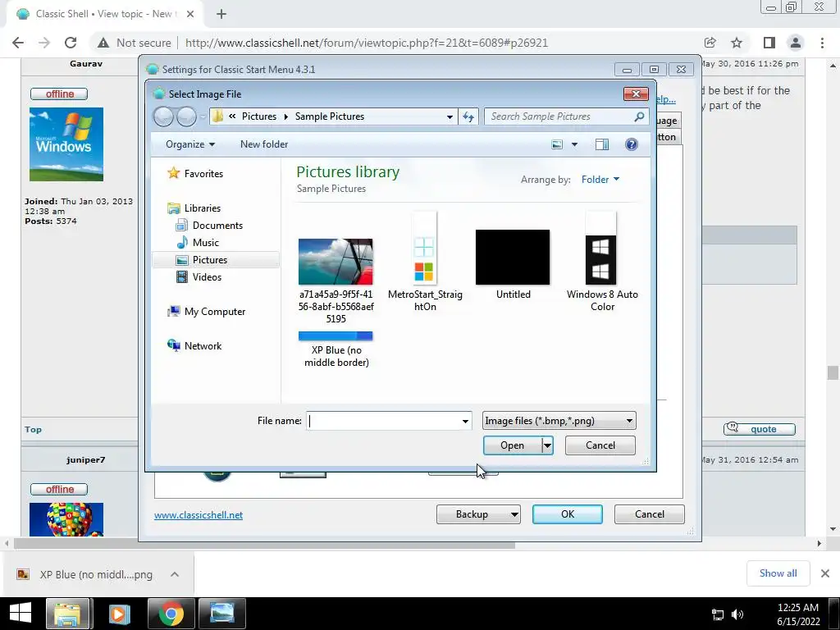
Task: Open file dialog help question mark
Action: click(632, 144)
